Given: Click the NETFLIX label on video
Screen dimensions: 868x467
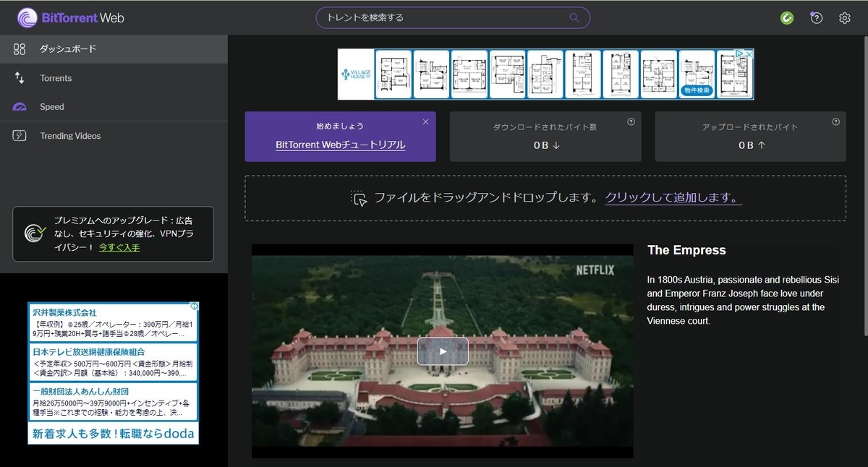Looking at the screenshot, I should (x=595, y=270).
